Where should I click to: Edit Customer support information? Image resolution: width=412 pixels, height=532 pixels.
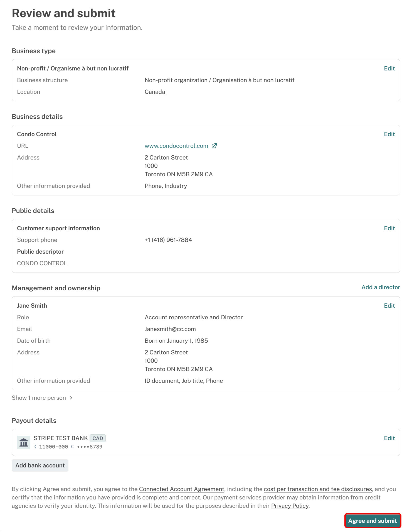coord(389,228)
